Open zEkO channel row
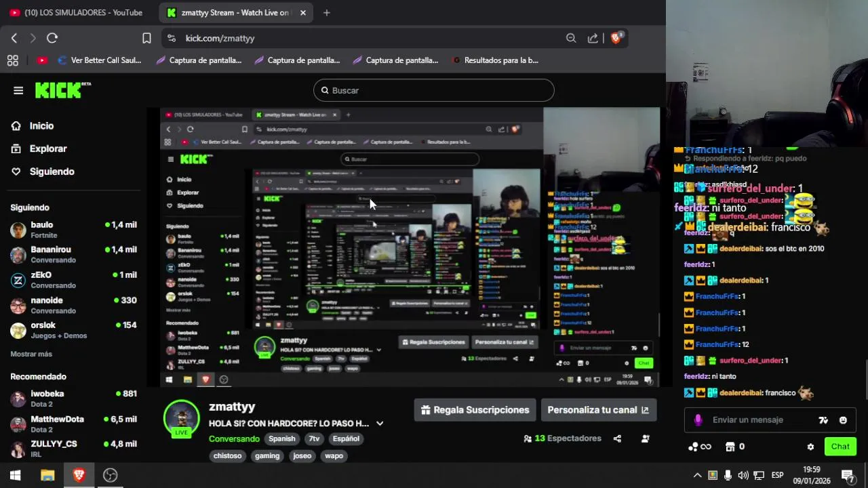 [x=73, y=280]
